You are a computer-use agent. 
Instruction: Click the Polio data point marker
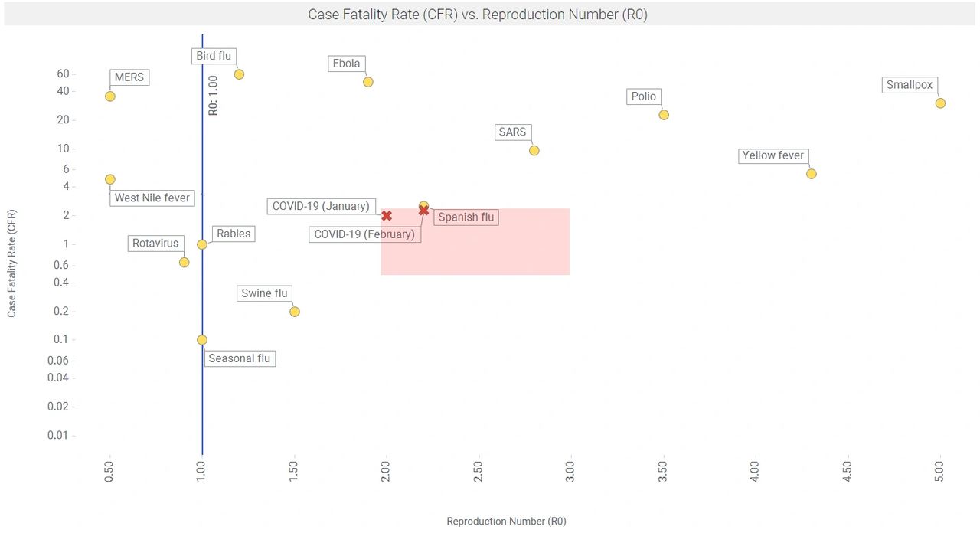(664, 115)
